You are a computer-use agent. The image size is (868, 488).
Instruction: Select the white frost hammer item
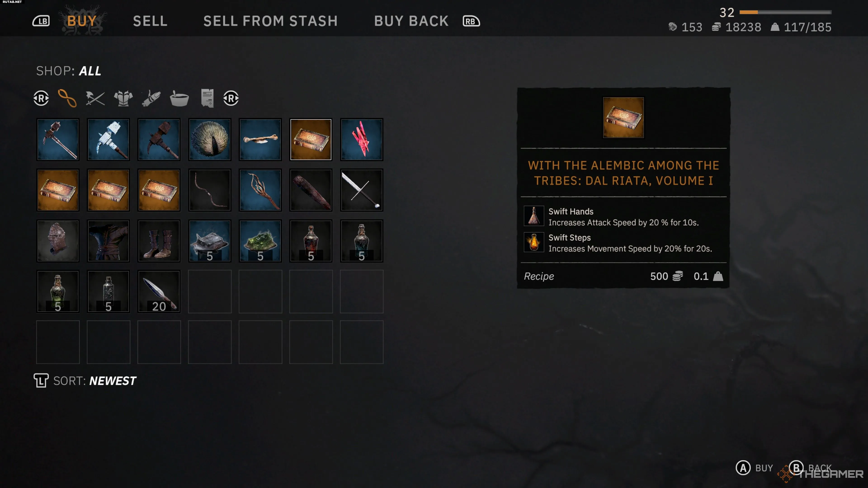tap(108, 139)
